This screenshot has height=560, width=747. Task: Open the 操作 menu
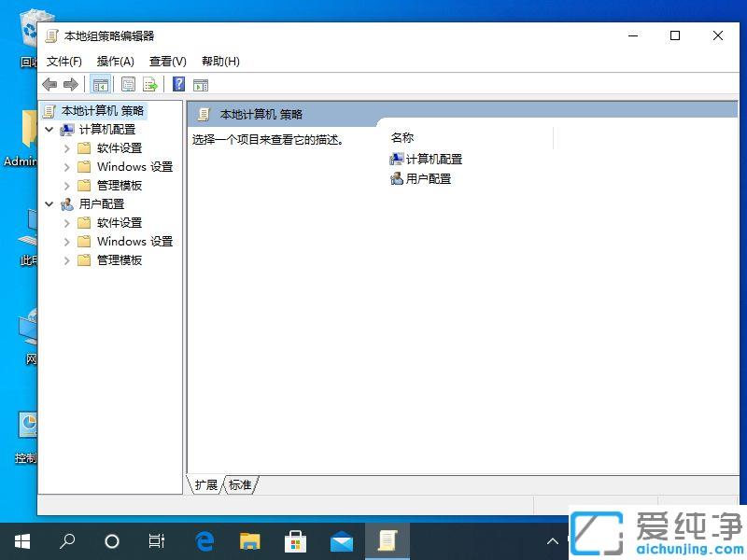click(114, 62)
